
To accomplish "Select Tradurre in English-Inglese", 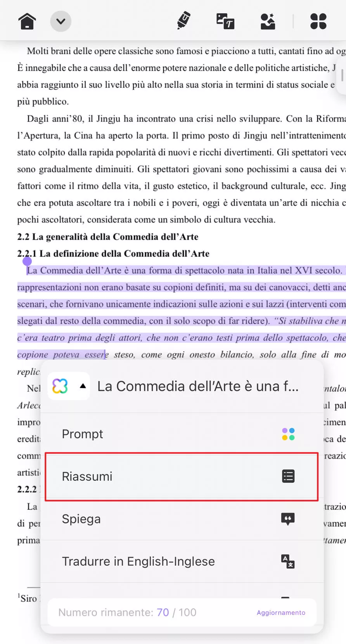I will [182, 561].
